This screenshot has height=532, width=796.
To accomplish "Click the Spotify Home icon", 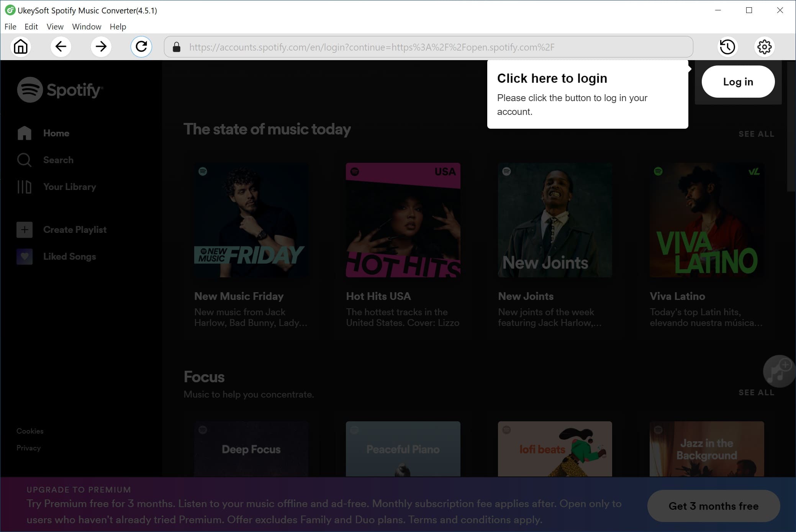I will (x=25, y=133).
